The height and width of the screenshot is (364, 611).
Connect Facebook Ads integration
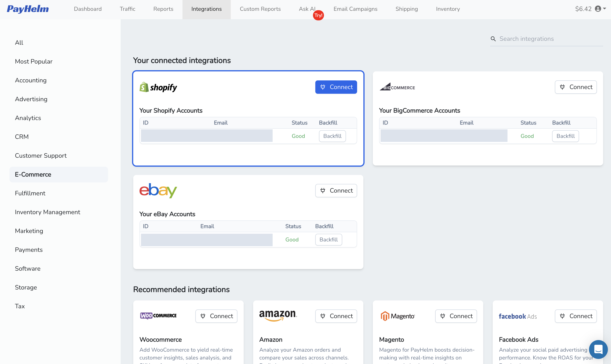pos(576,316)
